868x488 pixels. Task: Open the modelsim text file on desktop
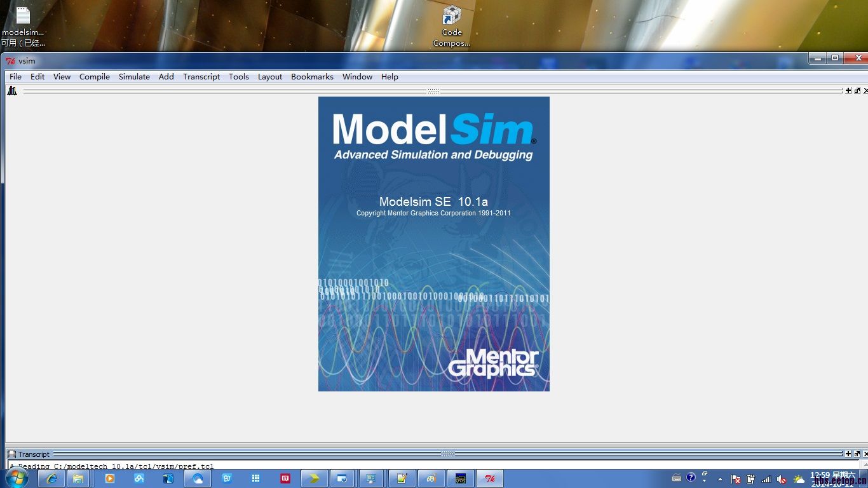pos(23,27)
